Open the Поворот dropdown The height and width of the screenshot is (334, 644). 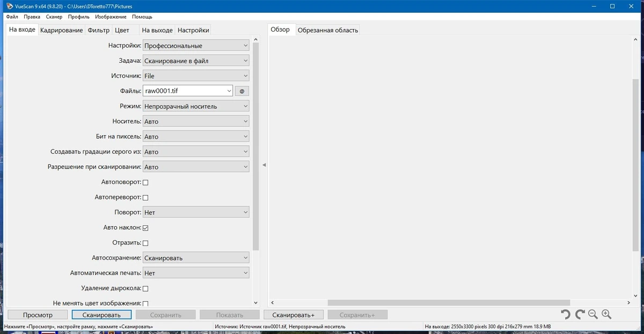click(196, 212)
